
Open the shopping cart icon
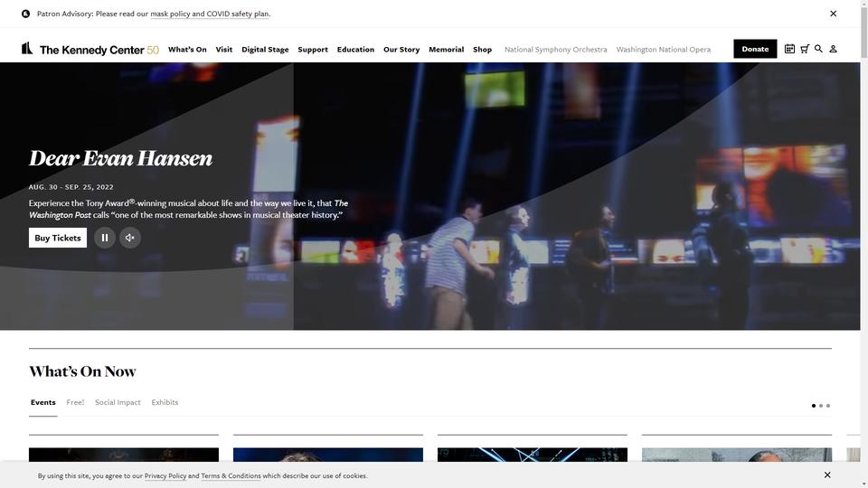click(805, 49)
